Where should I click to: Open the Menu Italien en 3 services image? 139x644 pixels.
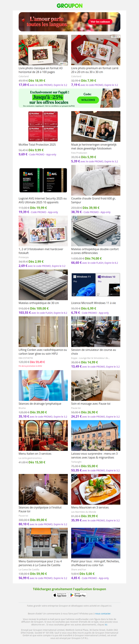click(43, 436)
